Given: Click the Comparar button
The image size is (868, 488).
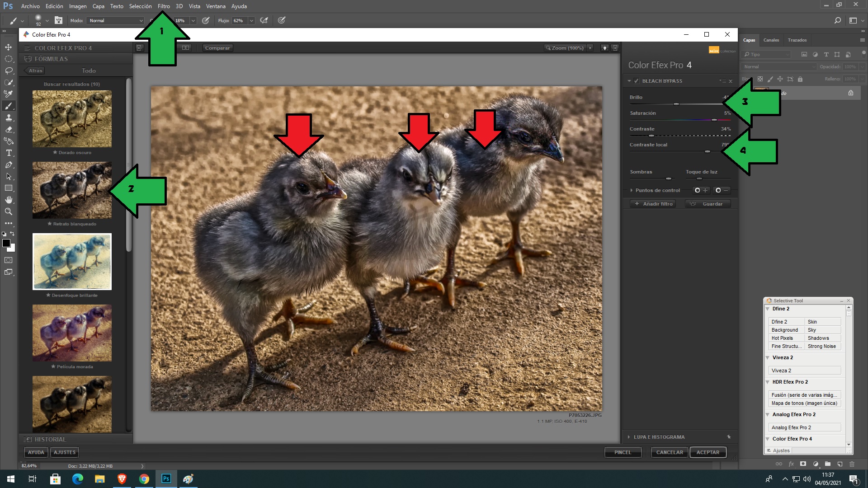Looking at the screenshot, I should (x=217, y=48).
